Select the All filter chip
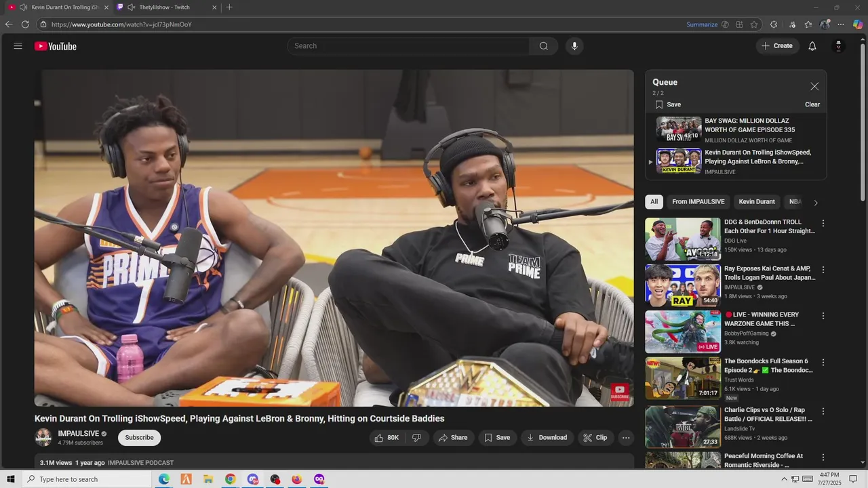Image resolution: width=868 pixels, height=488 pixels. click(x=654, y=202)
